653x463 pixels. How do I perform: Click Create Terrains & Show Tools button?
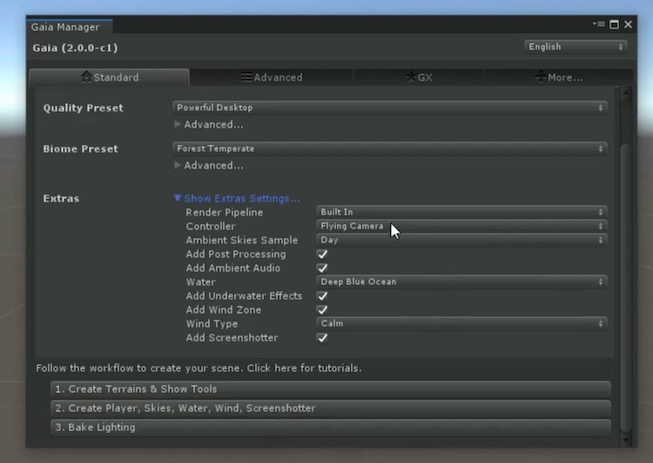(331, 389)
